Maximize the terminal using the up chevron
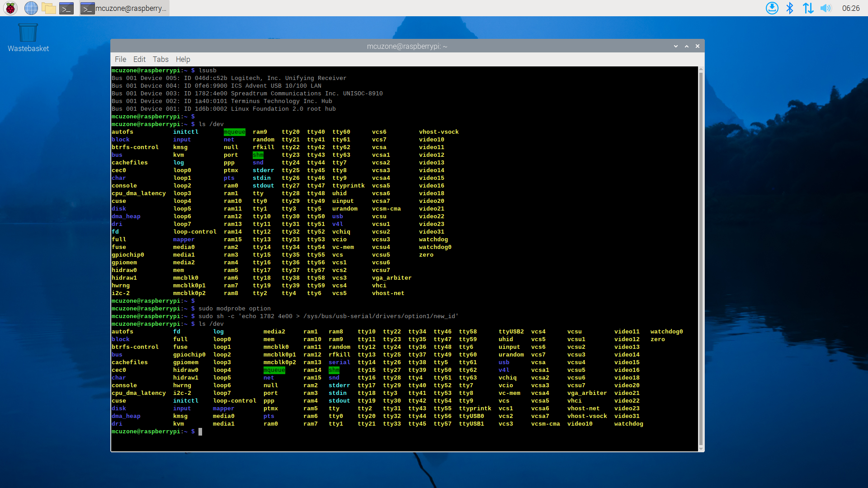 (x=687, y=46)
